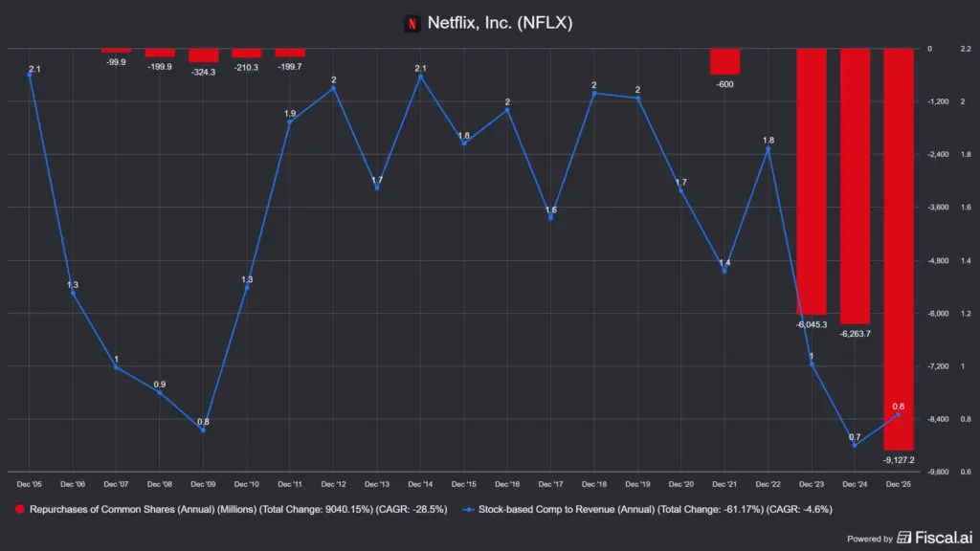Click the 2.2 value on the right axis
Screen dimensions: 980x551
[964, 47]
